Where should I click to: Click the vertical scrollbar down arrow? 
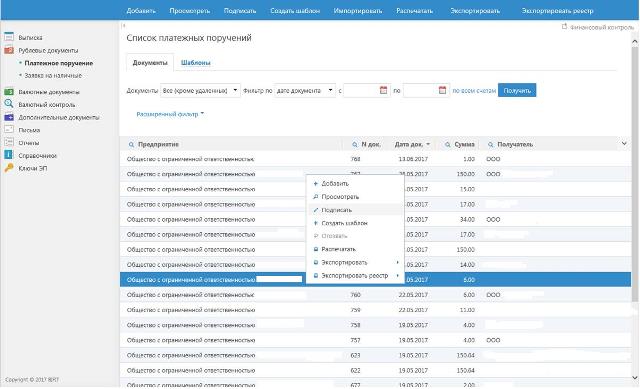click(x=635, y=377)
